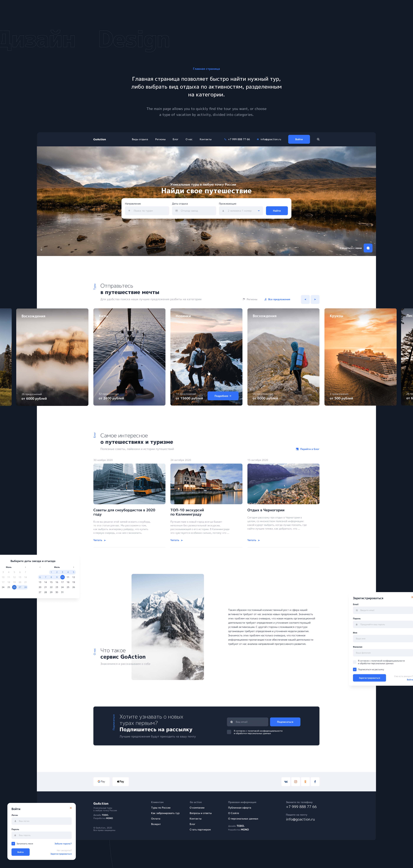Open 'Блог' navigation menu item
This screenshot has height=868, width=413.
pyautogui.click(x=175, y=139)
